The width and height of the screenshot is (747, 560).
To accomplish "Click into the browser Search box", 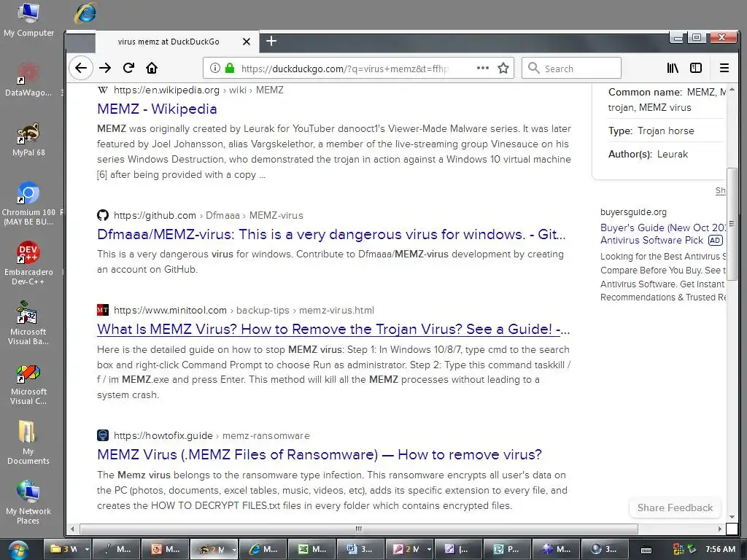I will pyautogui.click(x=571, y=68).
